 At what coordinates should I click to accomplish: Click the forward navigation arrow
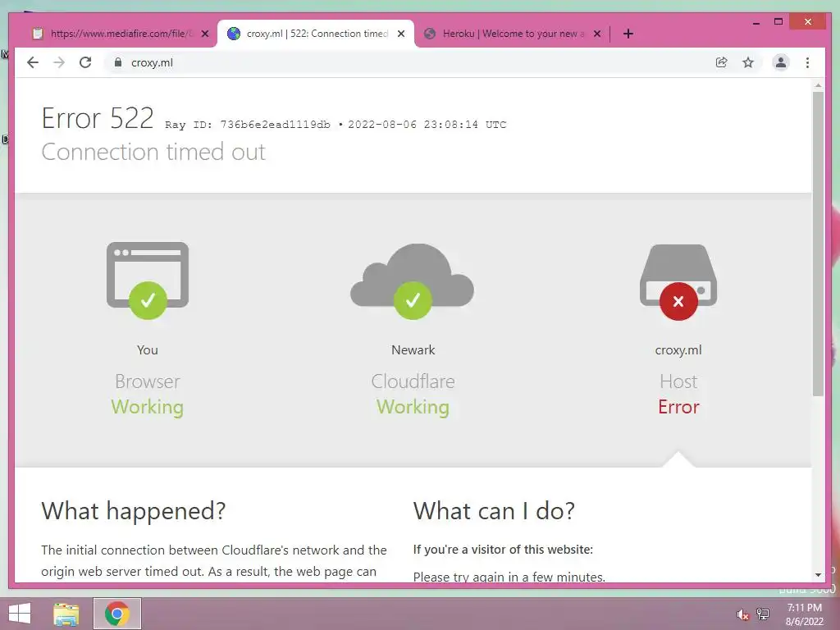(59, 62)
